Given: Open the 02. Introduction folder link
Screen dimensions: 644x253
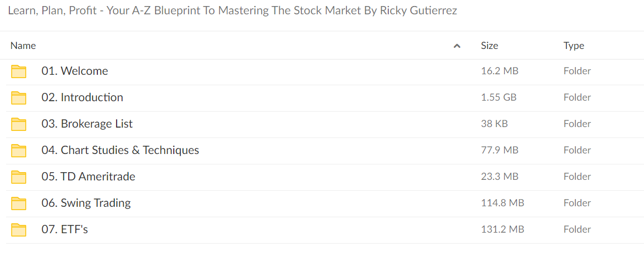Looking at the screenshot, I should coord(82,97).
